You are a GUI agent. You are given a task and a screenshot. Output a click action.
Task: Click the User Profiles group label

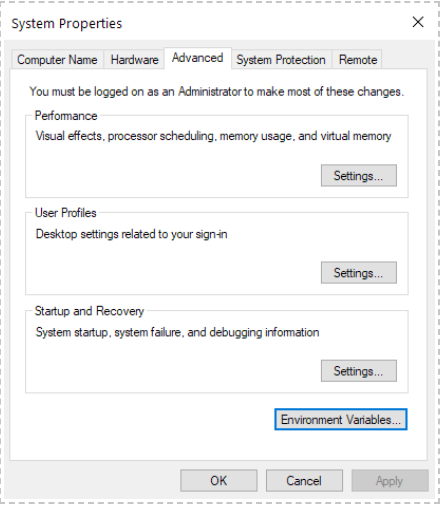(66, 213)
